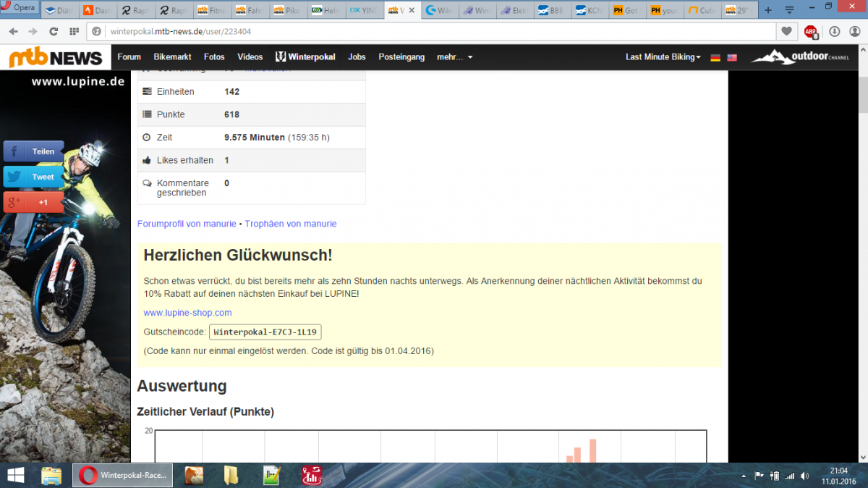The height and width of the screenshot is (488, 868).
Task: Open the Forum menu item
Action: (x=129, y=57)
